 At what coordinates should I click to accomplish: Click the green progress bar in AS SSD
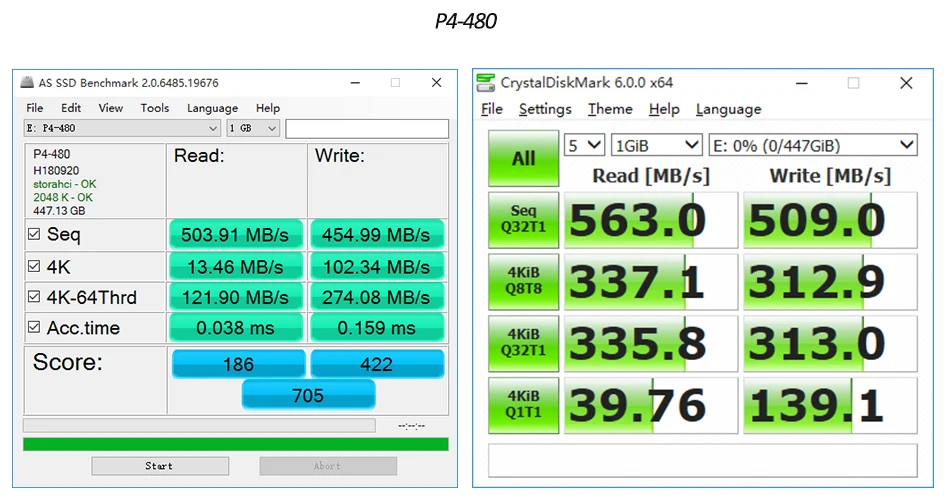click(x=236, y=444)
